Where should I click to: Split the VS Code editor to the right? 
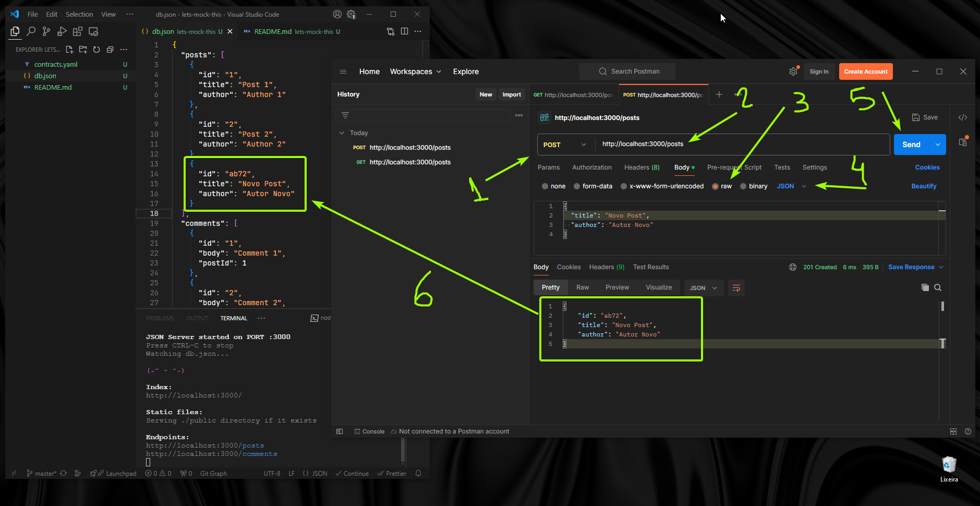(404, 31)
